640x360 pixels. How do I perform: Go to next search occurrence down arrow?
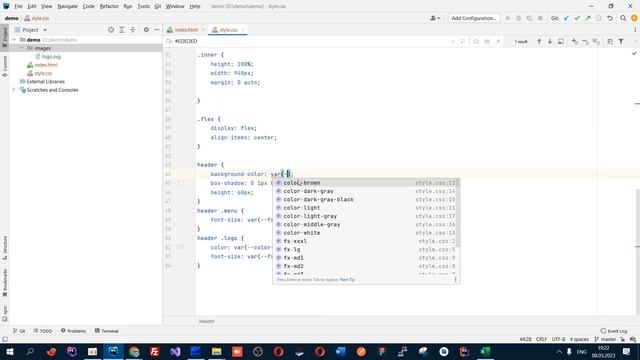point(550,42)
